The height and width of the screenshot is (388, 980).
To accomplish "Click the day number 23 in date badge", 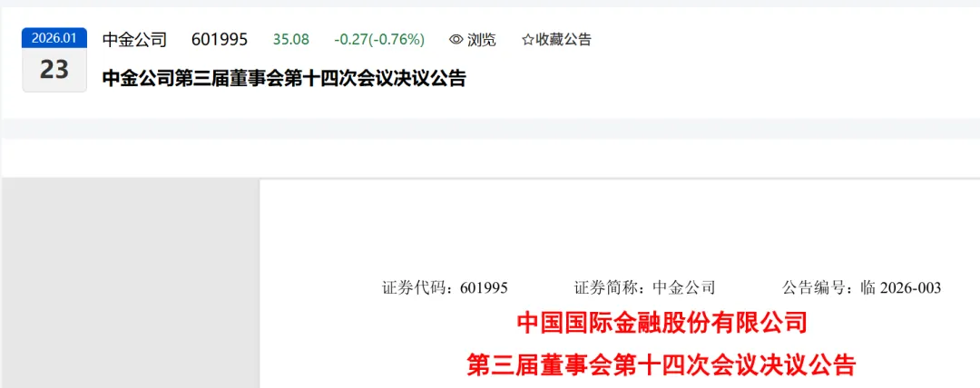I will click(54, 70).
